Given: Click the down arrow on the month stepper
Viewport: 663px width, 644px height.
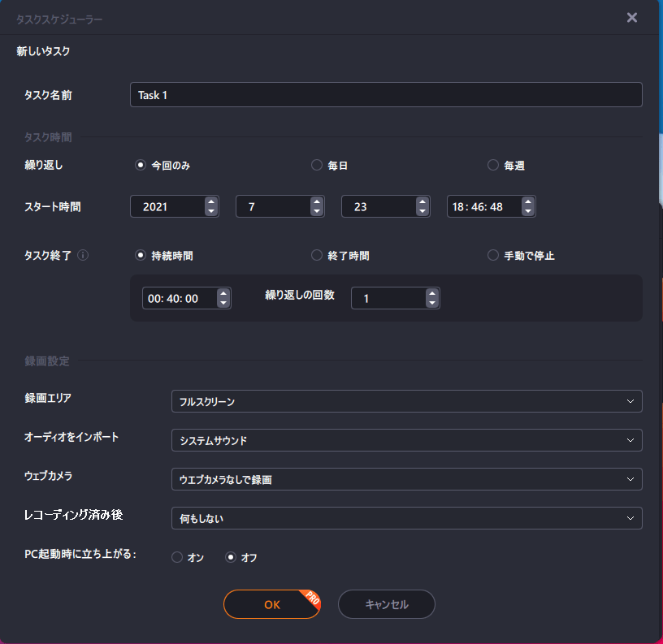Looking at the screenshot, I should (x=317, y=211).
